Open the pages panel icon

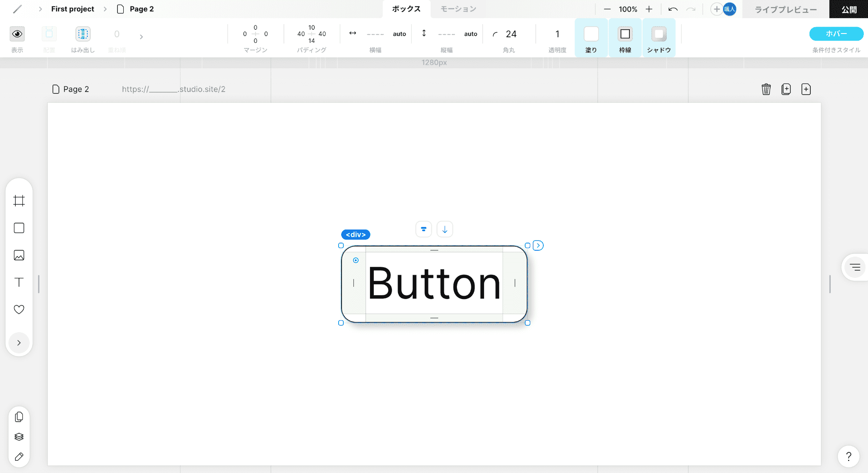pyautogui.click(x=19, y=417)
